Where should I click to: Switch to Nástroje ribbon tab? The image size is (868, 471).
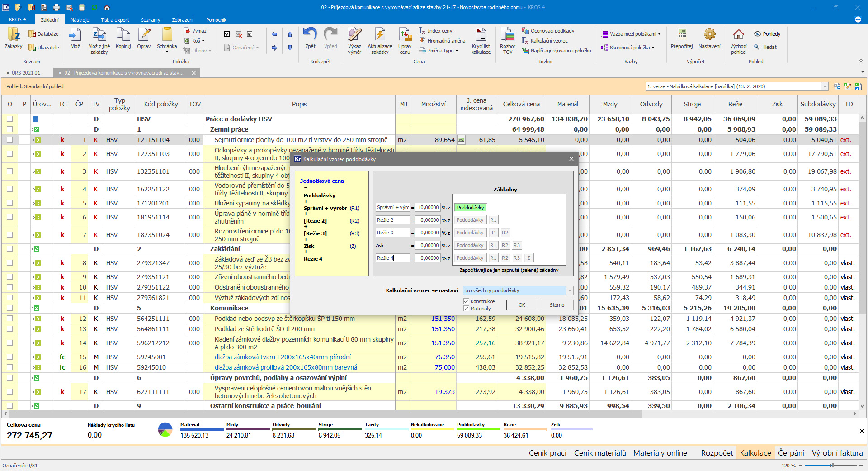(80, 20)
